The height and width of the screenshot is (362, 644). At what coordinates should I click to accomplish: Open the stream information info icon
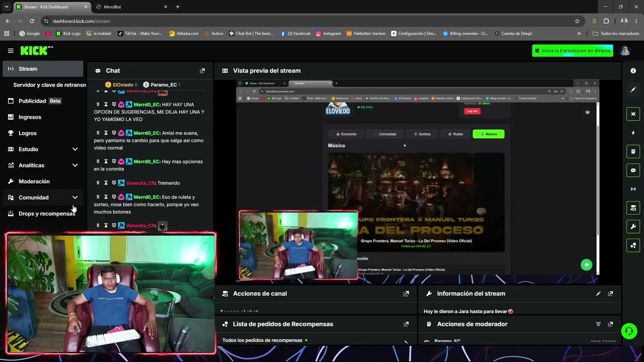coord(633,71)
